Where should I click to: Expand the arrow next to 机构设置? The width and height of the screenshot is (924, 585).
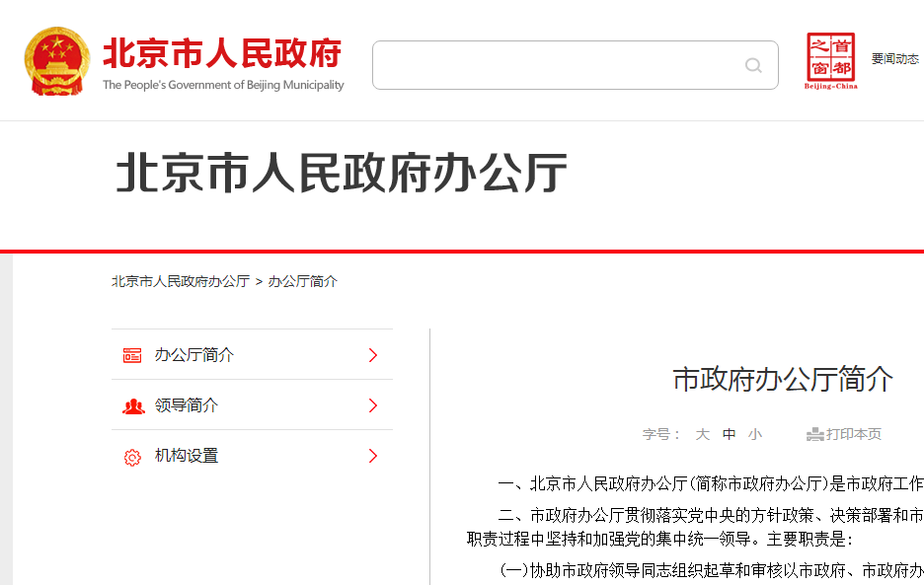click(373, 456)
